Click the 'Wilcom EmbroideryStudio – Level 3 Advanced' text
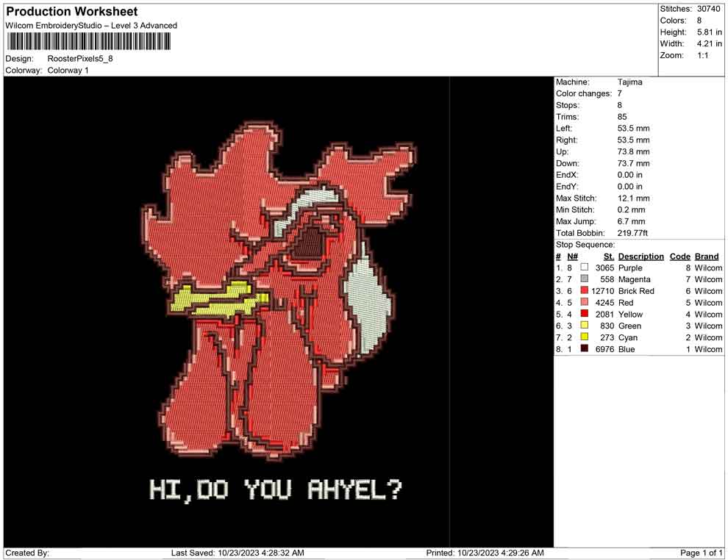This screenshot has height=560, width=728. click(x=91, y=26)
